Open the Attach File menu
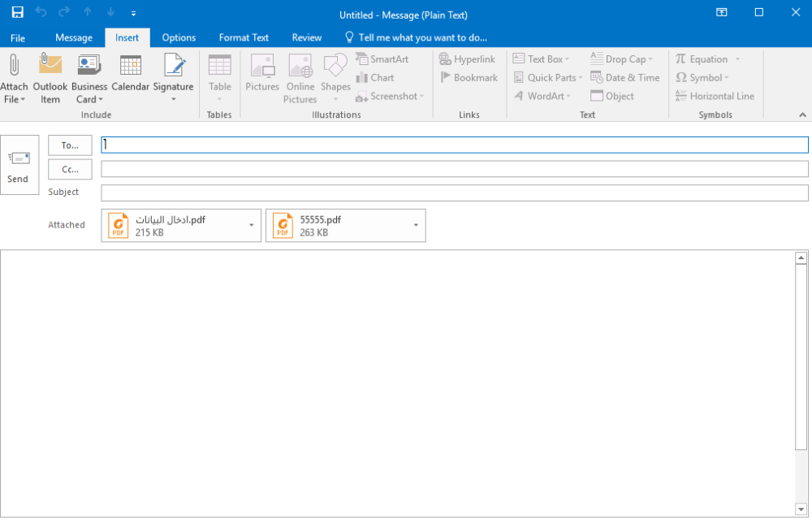This screenshot has width=812, height=524. 14,79
